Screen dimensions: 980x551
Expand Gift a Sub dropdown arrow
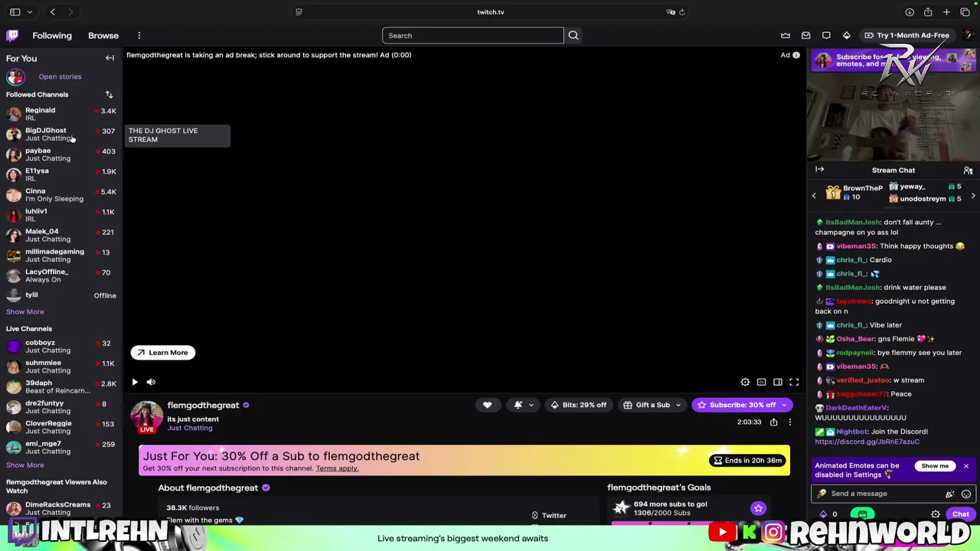click(x=678, y=405)
